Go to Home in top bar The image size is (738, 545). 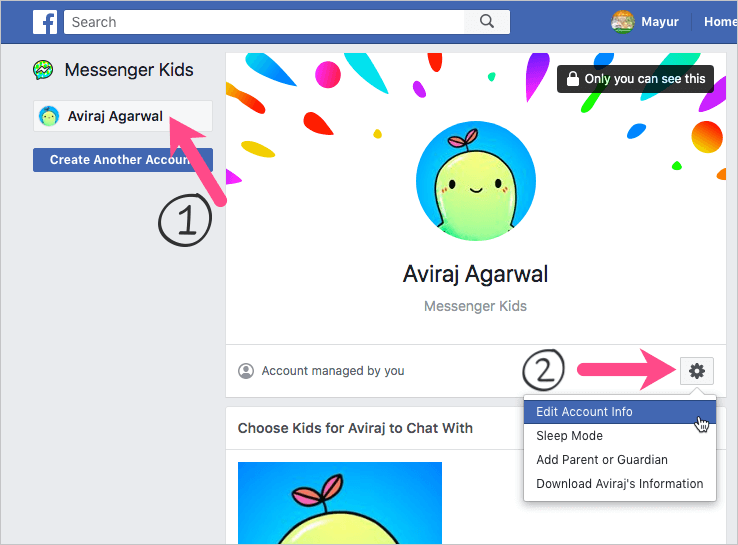[x=720, y=22]
